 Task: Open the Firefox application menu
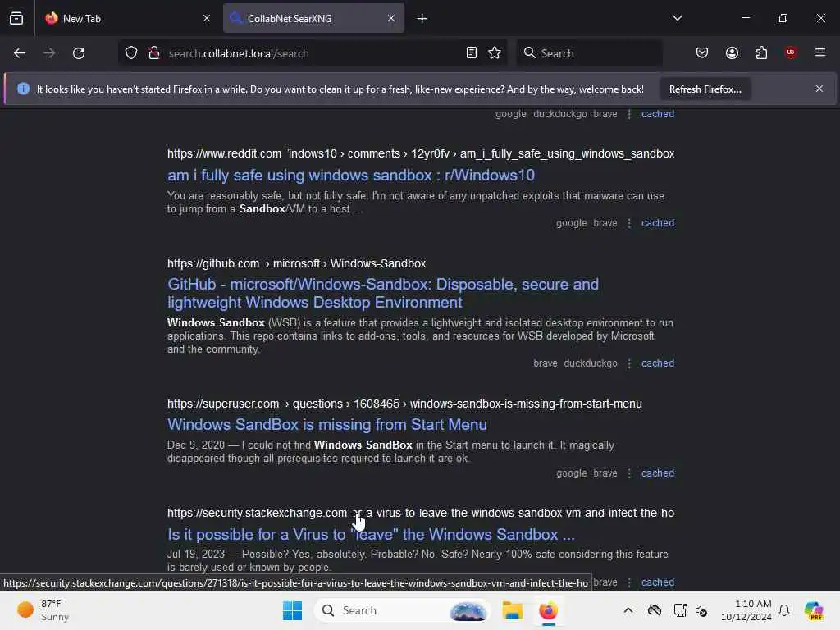point(820,52)
